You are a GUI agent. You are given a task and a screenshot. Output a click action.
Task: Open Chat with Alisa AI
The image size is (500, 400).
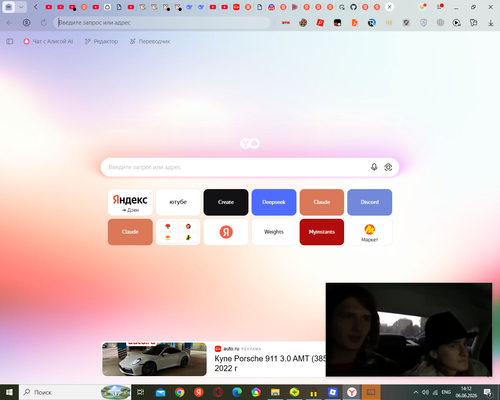48,41
